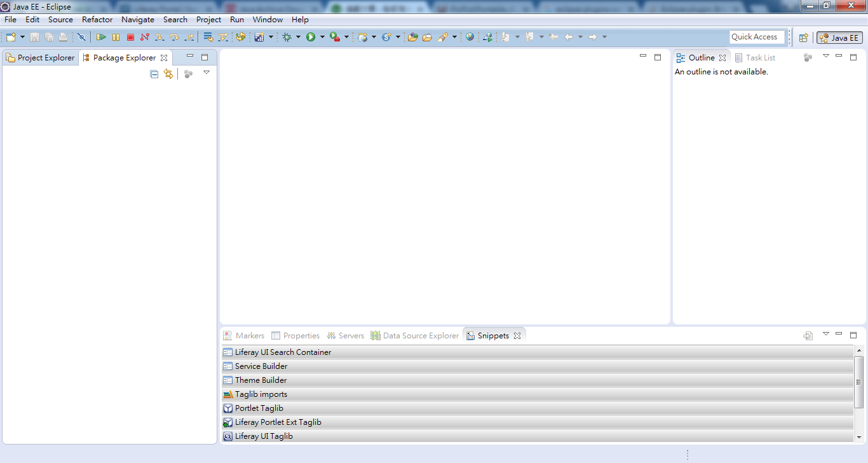This screenshot has height=463, width=868.
Task: Click the New Dynamic Web Project icon
Action: 363,37
